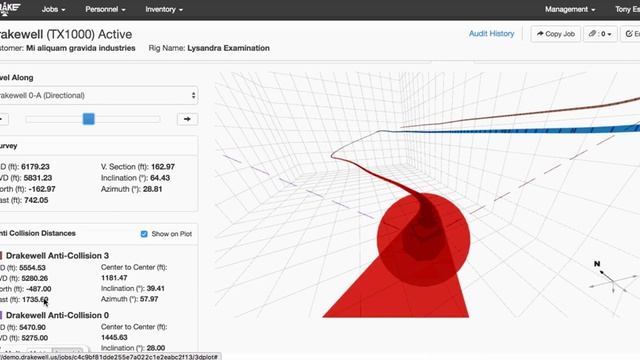The width and height of the screenshot is (640, 360).
Task: Click the center to center value 1181.47
Action: (114, 278)
